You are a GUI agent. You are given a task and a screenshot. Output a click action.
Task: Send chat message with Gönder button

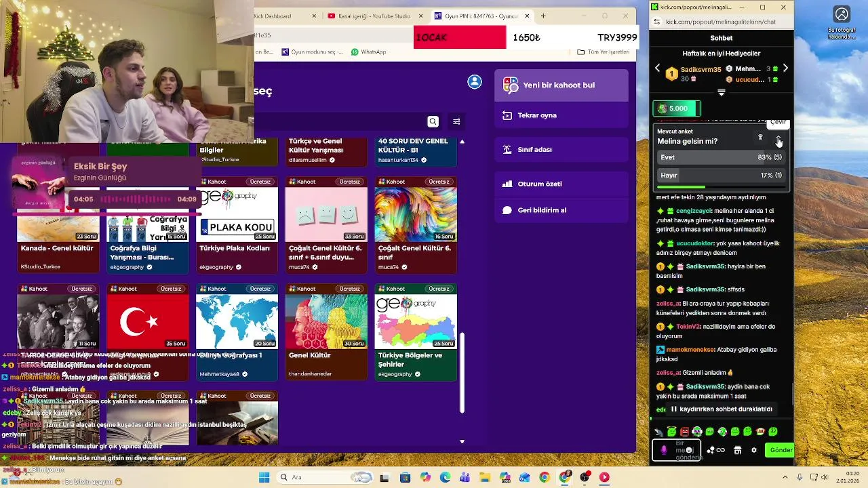pyautogui.click(x=779, y=450)
